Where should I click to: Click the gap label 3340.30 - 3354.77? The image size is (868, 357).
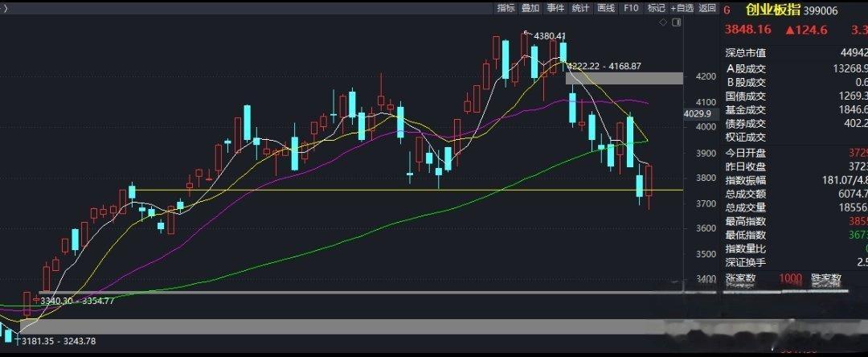[77, 301]
